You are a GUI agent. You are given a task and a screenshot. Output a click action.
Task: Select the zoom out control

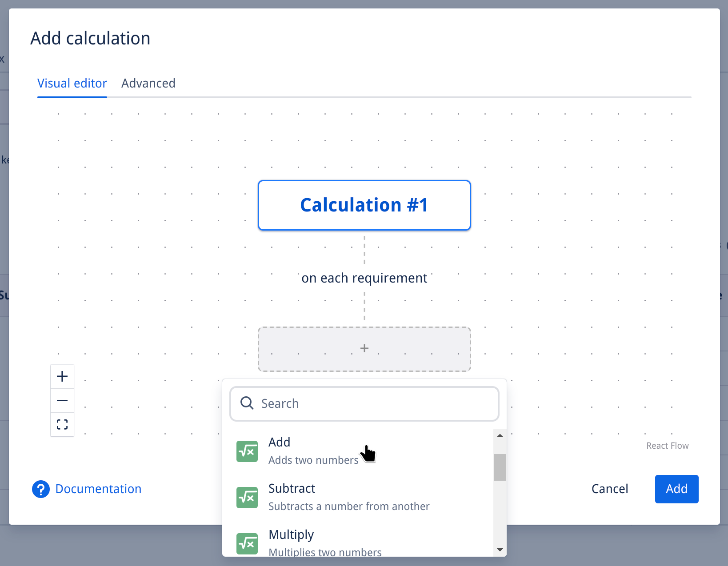[62, 400]
